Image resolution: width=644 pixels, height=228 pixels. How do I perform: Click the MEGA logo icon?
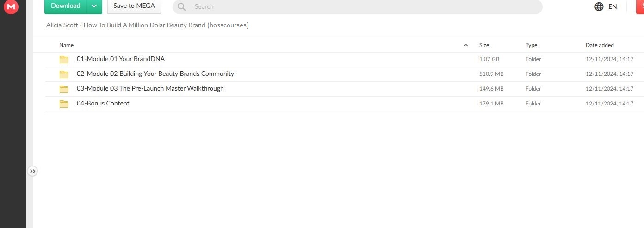coord(11,6)
